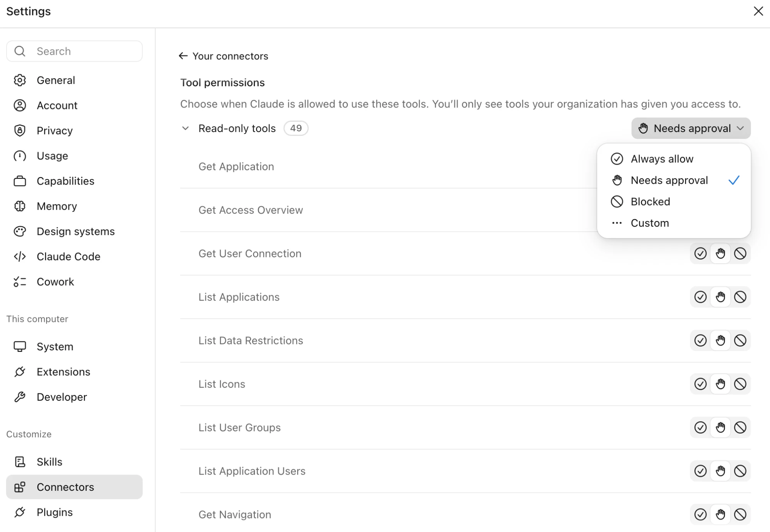Click the search magnifier icon
770x532 pixels.
tap(20, 51)
